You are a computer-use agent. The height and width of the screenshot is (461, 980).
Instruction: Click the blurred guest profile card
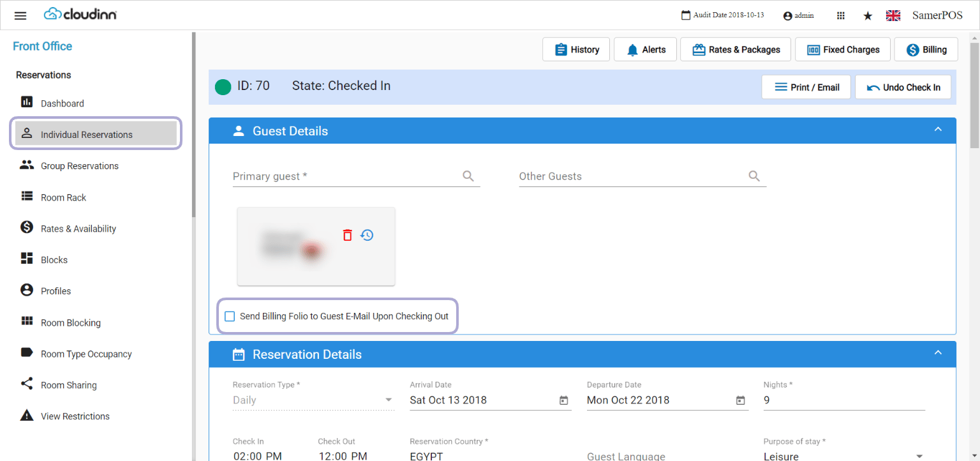point(316,246)
